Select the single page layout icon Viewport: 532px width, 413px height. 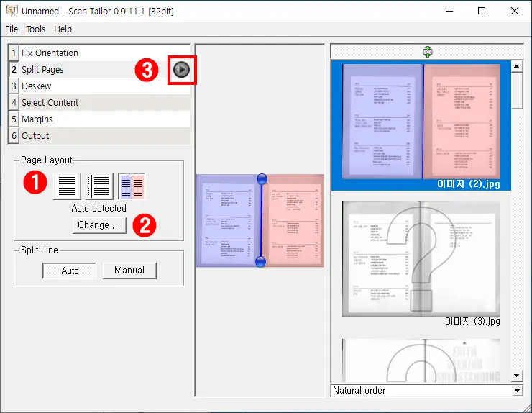[x=67, y=186]
